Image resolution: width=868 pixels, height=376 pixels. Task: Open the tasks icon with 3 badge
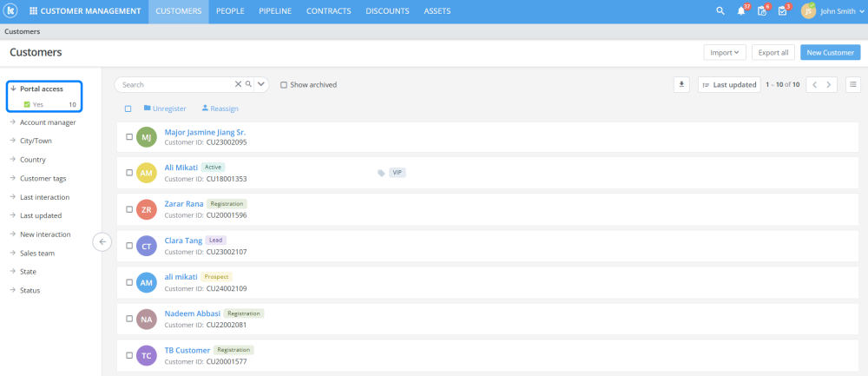782,11
